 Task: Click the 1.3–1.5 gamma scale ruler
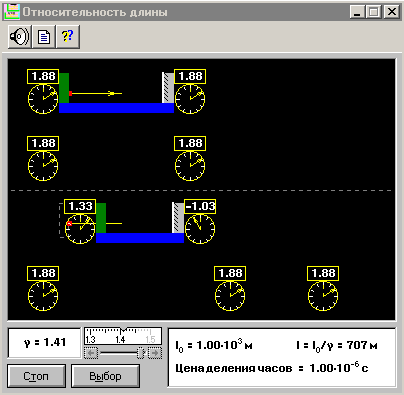pyautogui.click(x=123, y=336)
